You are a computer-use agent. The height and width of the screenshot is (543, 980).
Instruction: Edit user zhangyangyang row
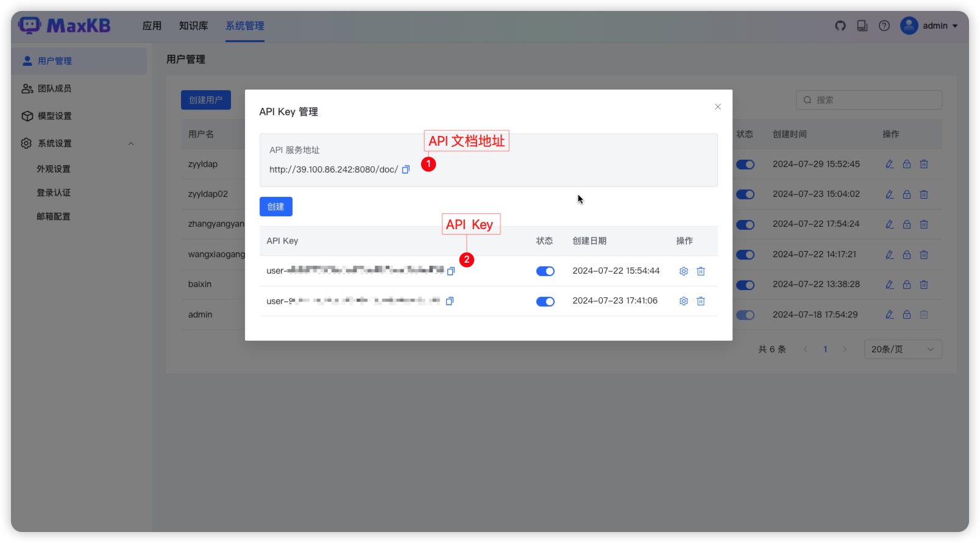(890, 224)
